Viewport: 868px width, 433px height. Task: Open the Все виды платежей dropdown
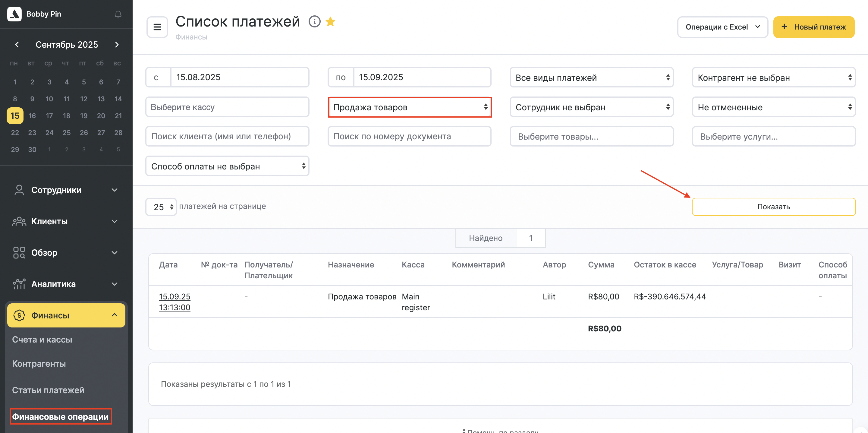click(591, 77)
